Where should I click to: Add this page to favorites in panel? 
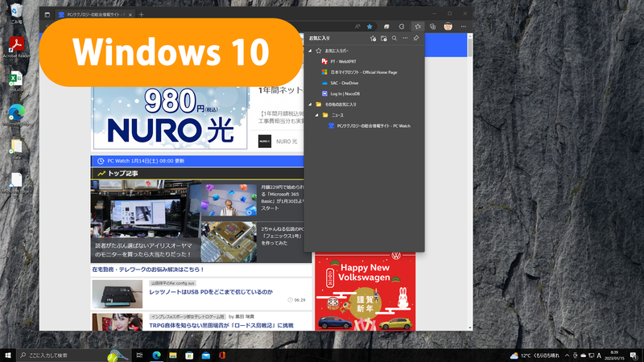coord(373,38)
